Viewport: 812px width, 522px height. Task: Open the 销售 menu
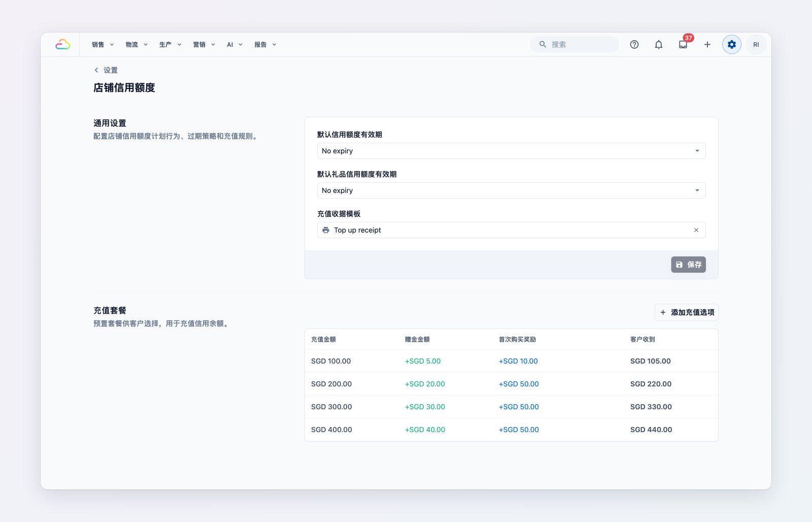tap(103, 45)
